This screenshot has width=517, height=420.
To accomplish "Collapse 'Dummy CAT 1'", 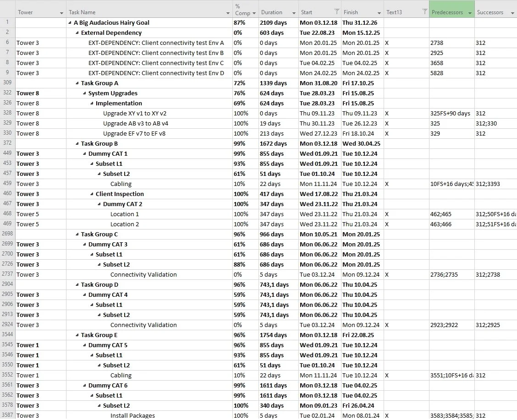I will [84, 153].
